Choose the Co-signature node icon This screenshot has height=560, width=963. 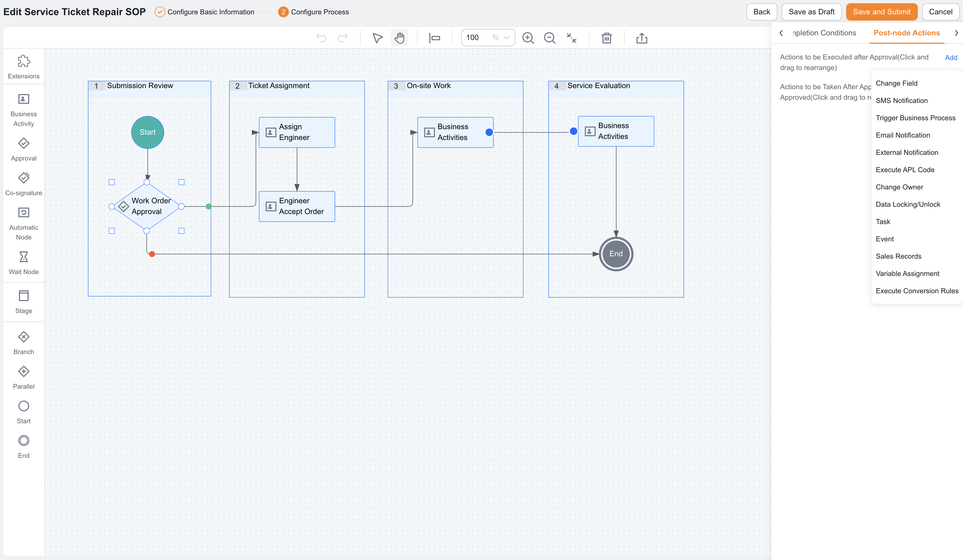[x=24, y=178]
